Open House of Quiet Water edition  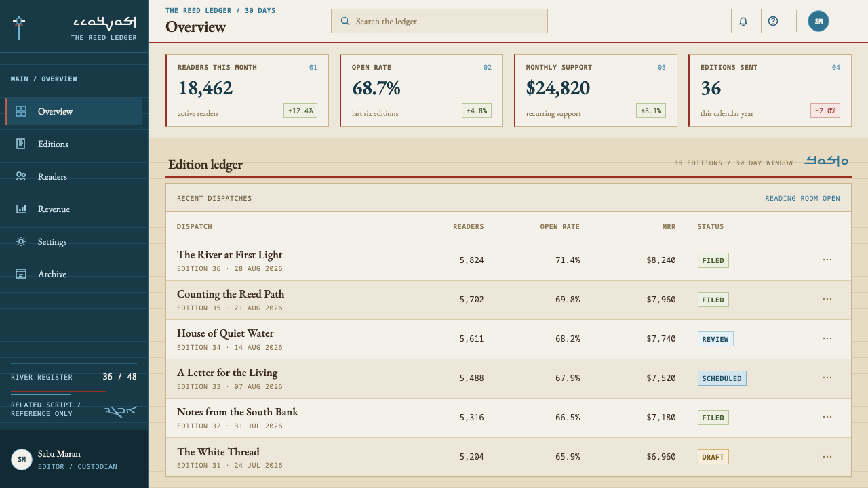click(x=225, y=333)
